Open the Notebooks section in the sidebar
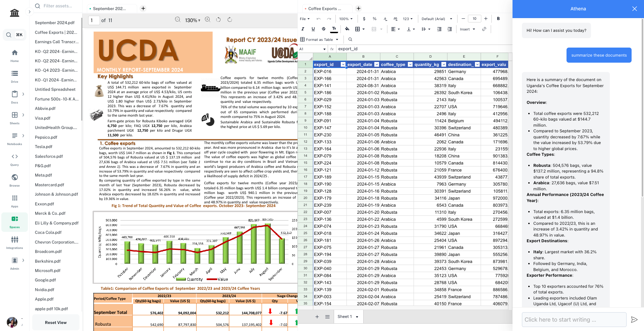644x331 pixels. coord(14,139)
